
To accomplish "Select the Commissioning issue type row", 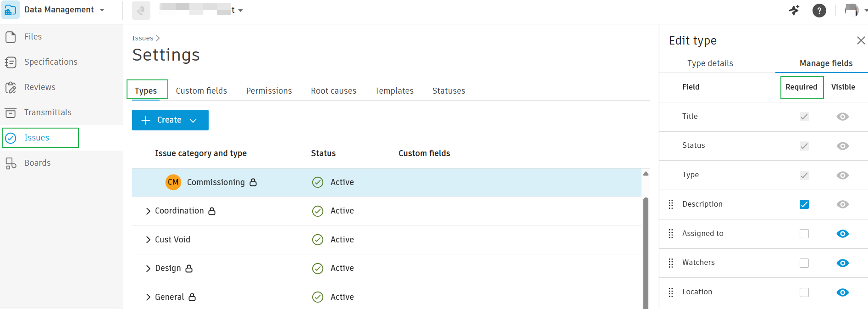I will (x=387, y=182).
